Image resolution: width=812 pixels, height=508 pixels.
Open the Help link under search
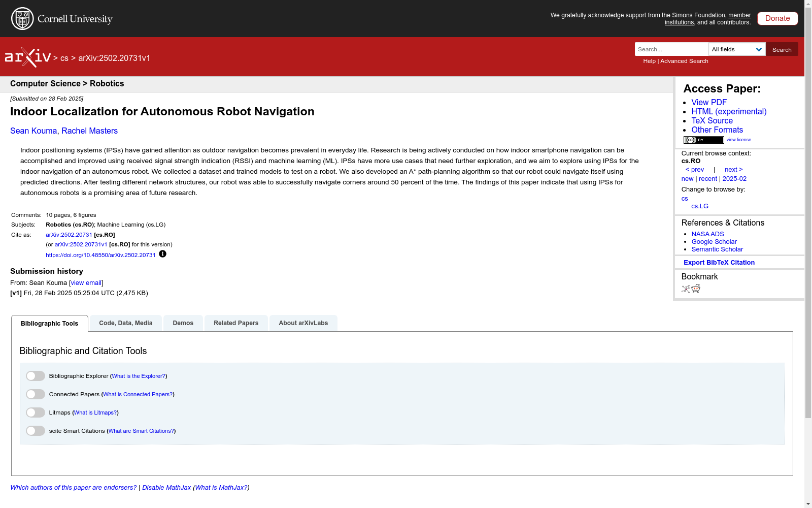pyautogui.click(x=650, y=61)
